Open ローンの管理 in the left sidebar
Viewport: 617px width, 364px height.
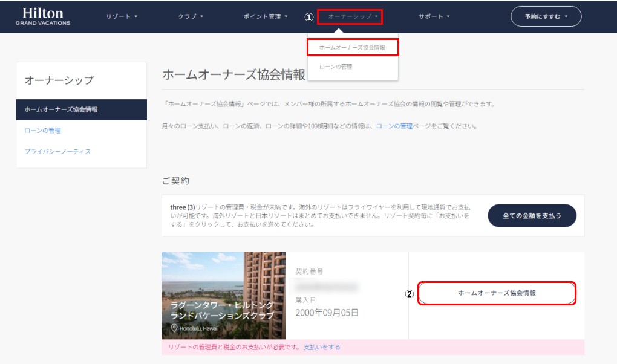pos(42,131)
